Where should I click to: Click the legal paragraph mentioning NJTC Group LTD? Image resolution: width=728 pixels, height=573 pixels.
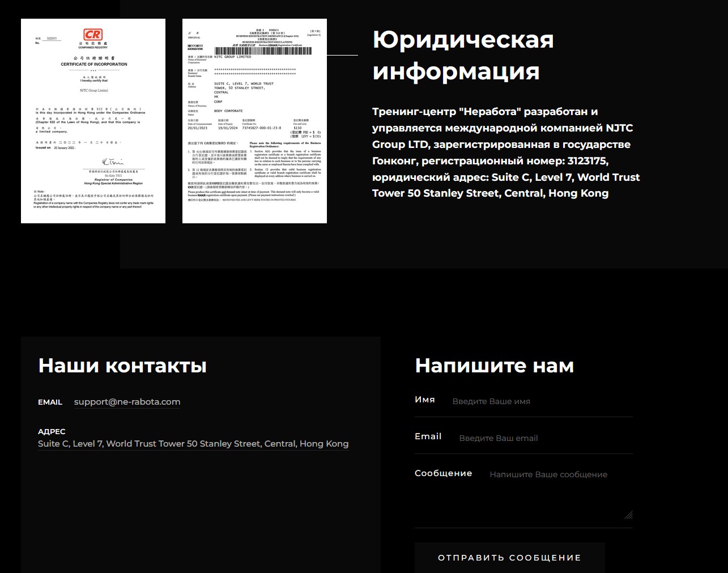coord(506,152)
